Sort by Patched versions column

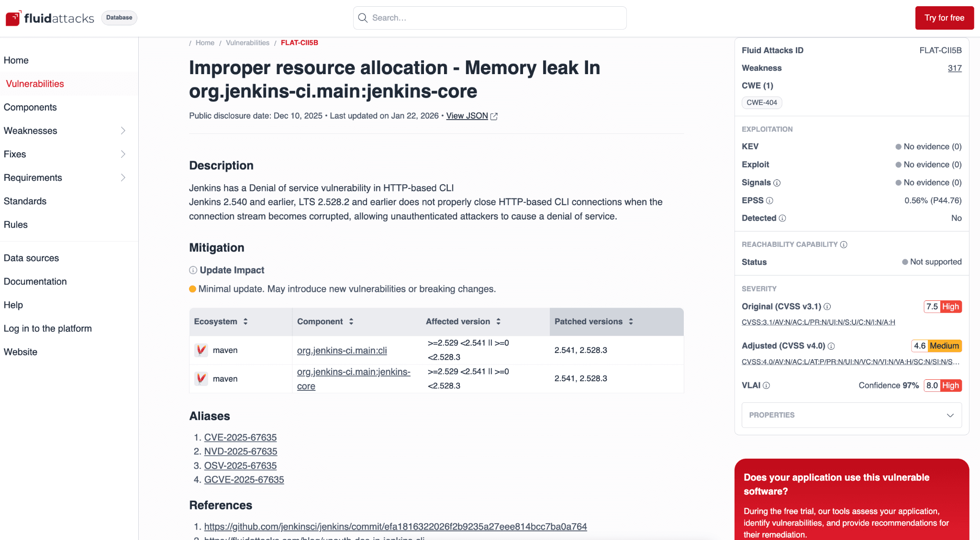click(x=631, y=321)
